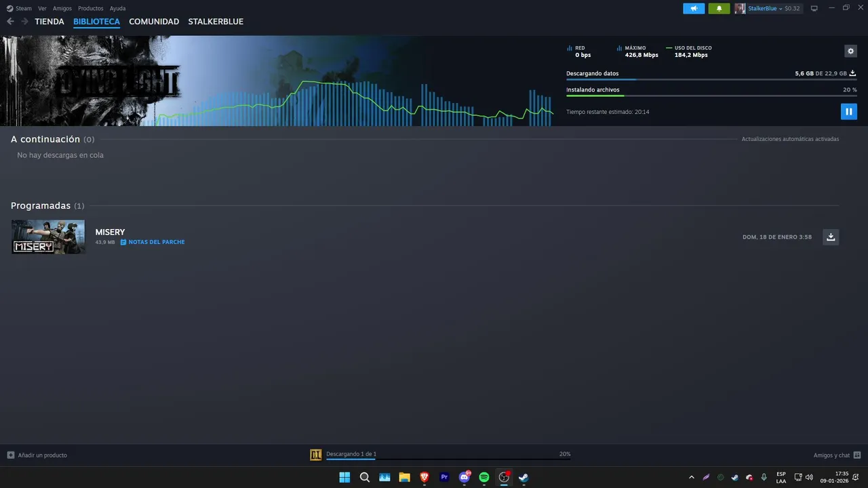
Task: Click the StalkerBlue profile avatar
Action: (740, 8)
